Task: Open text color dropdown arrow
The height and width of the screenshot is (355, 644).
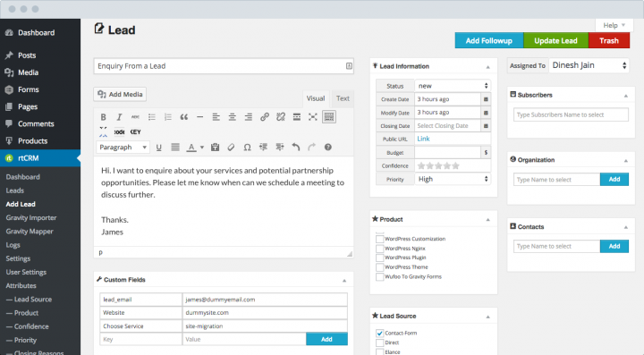Action: (202, 148)
